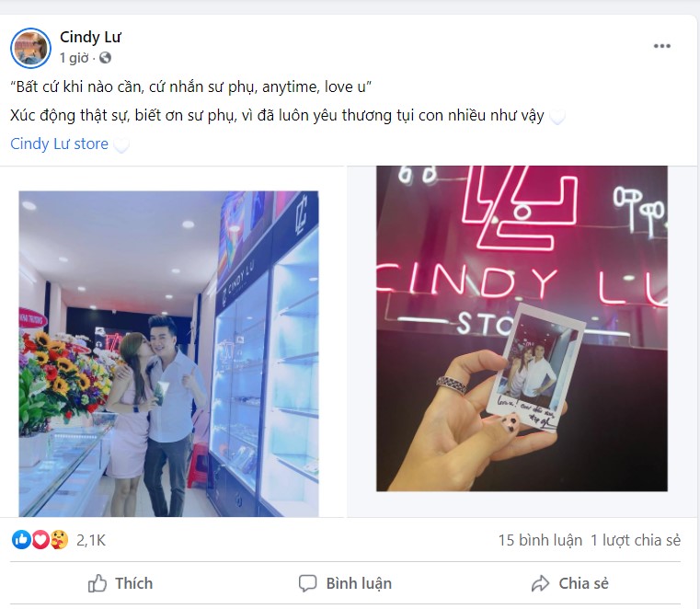
Task: View the 2,1K reactions list
Action: [x=91, y=540]
